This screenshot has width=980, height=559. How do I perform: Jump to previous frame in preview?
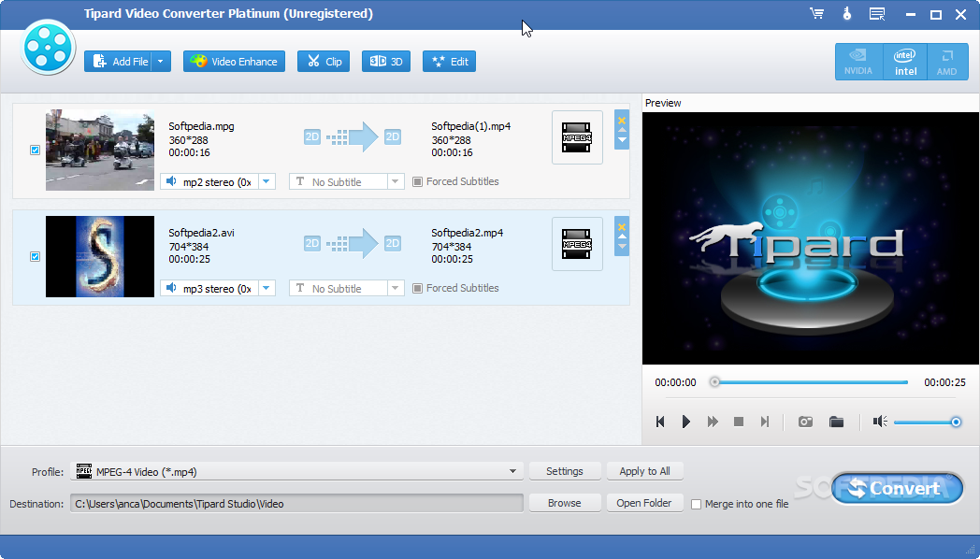(x=660, y=422)
